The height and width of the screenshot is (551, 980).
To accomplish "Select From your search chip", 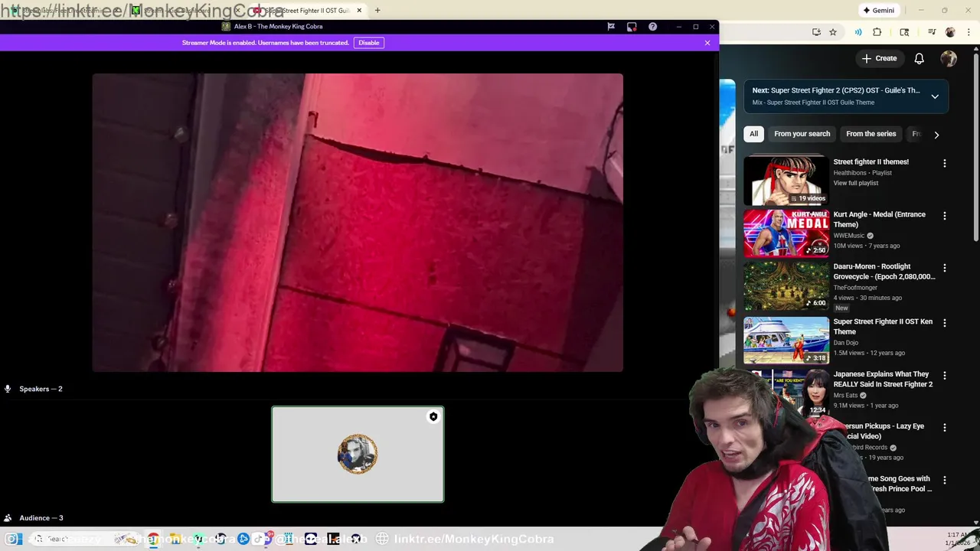I will click(x=802, y=134).
